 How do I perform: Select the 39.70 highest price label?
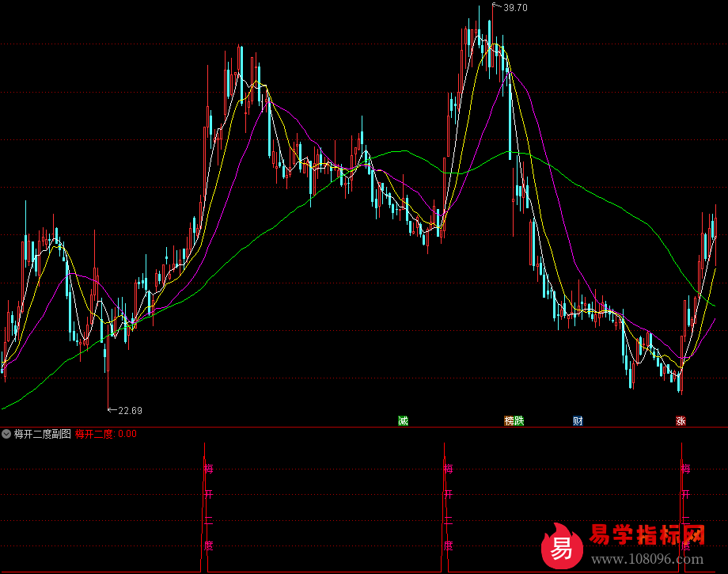(x=515, y=8)
